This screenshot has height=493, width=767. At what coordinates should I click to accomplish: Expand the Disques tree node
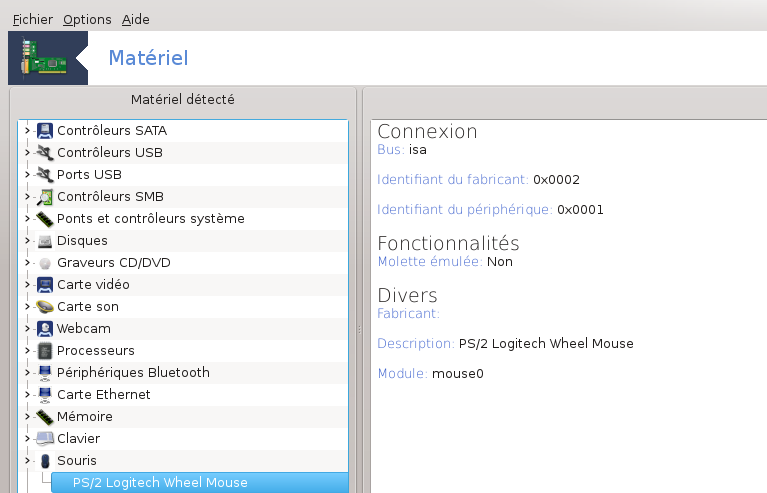click(27, 241)
